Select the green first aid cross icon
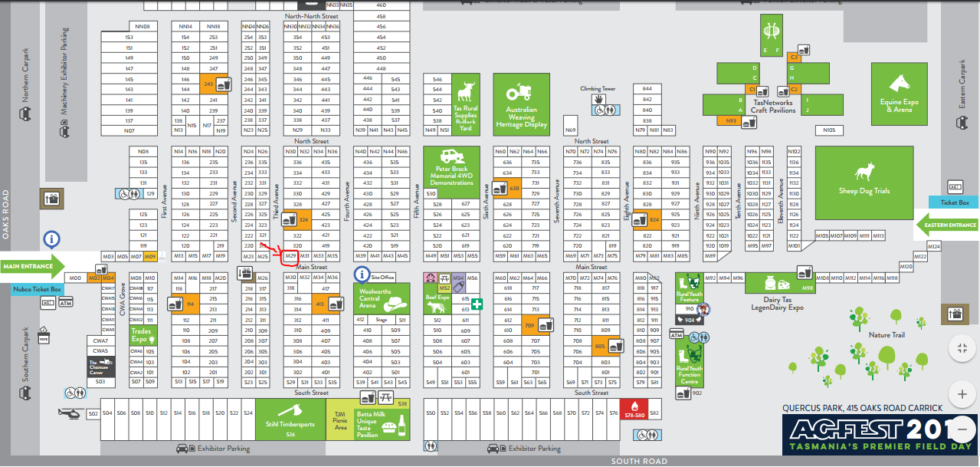 pyautogui.click(x=477, y=304)
